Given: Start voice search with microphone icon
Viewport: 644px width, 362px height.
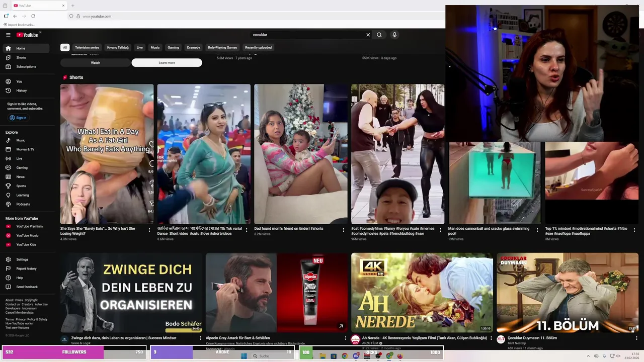Looking at the screenshot, I should [394, 35].
